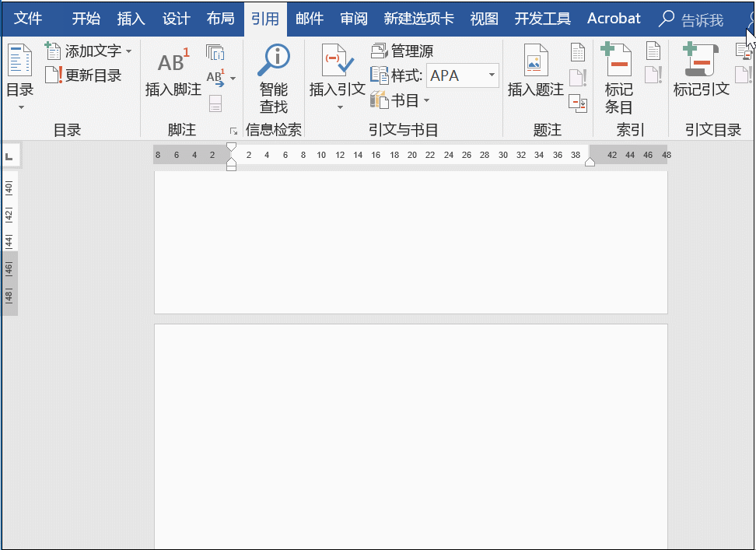Click Insert Index icon in 索引 group
756x550 pixels.
pos(653,51)
